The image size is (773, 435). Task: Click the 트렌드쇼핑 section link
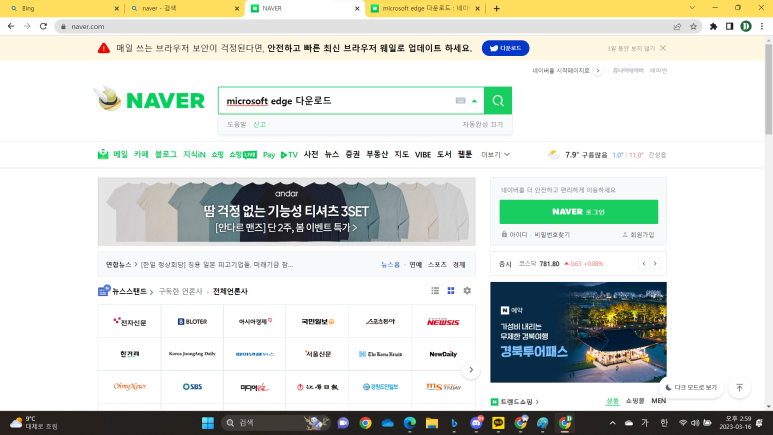515,402
